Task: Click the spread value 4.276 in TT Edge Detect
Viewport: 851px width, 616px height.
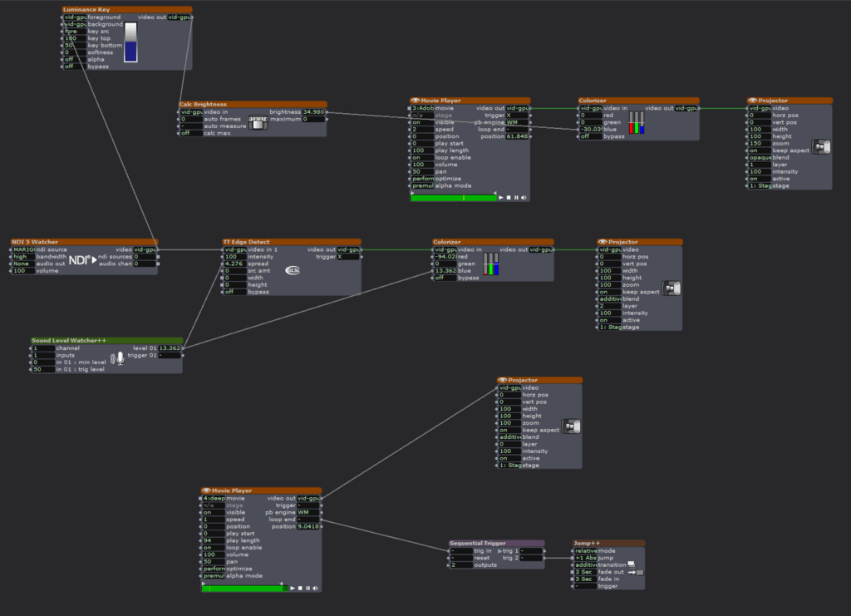Action: pos(235,264)
